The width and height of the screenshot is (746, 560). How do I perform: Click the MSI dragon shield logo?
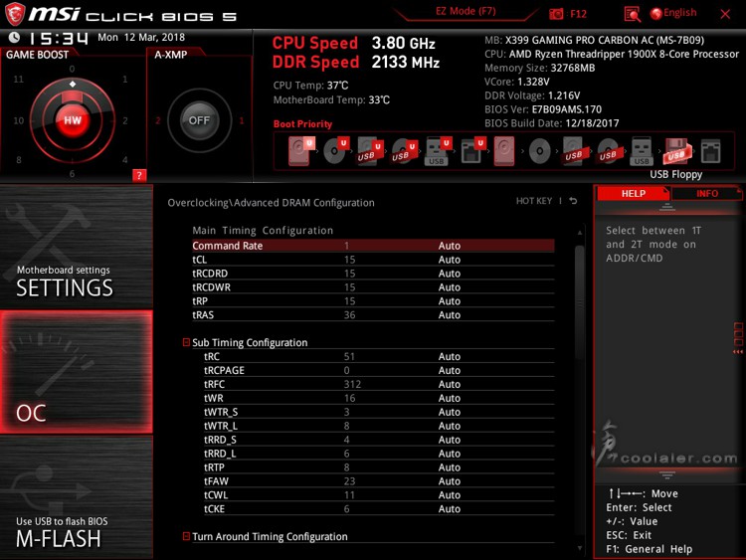click(15, 14)
